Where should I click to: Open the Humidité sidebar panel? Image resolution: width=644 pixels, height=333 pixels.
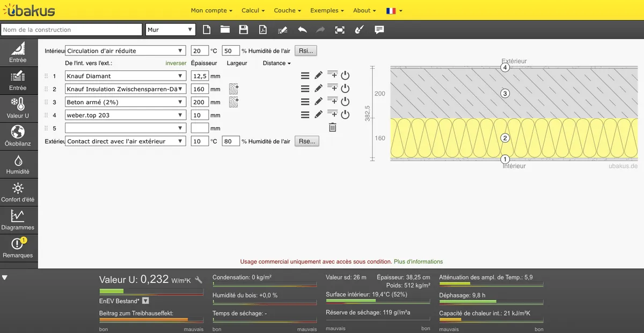18,164
